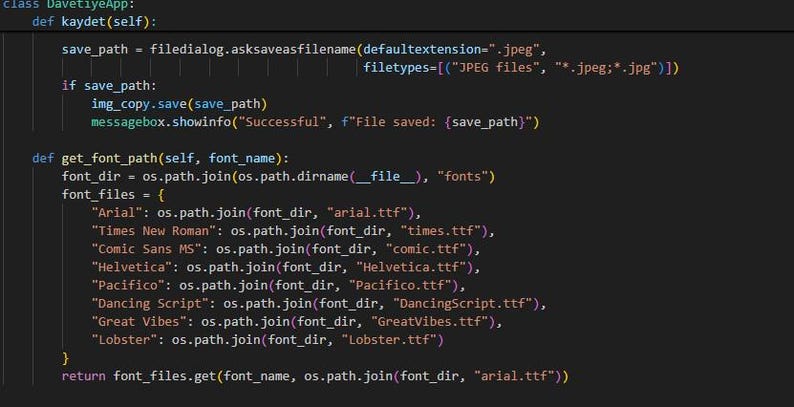Click the string "DancingScript.ttf"

pos(462,304)
